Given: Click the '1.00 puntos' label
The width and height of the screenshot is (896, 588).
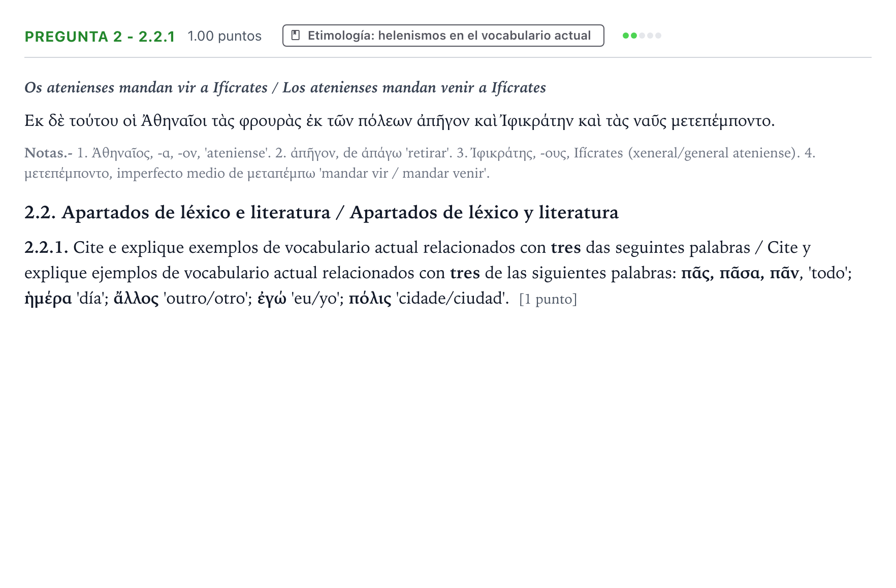Looking at the screenshot, I should 225,36.
